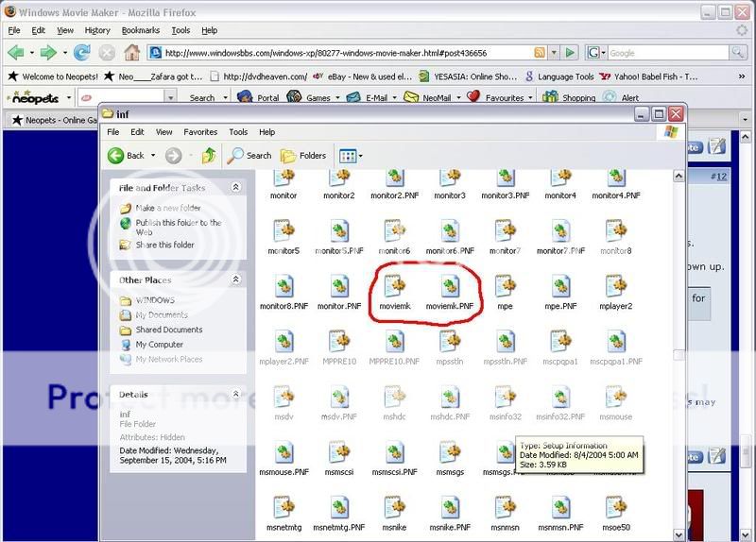Toggle the Folders pane in Explorer
The width and height of the screenshot is (756, 542).
tap(303, 156)
